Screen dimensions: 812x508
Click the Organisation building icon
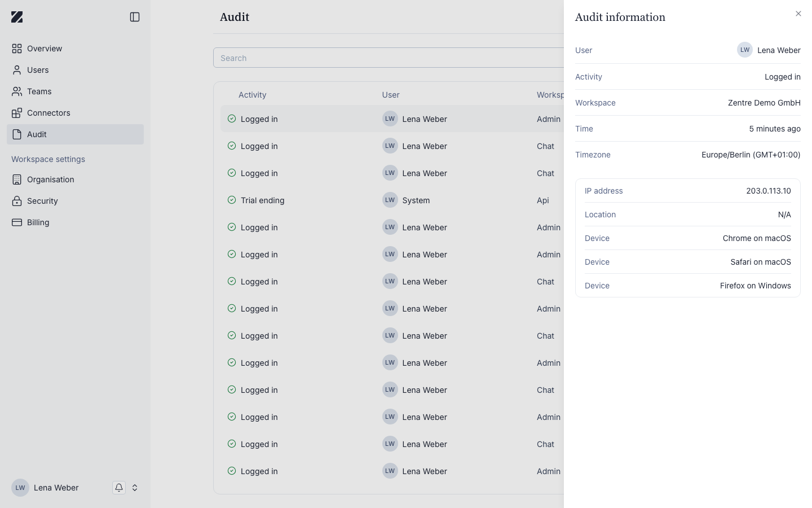click(x=17, y=179)
